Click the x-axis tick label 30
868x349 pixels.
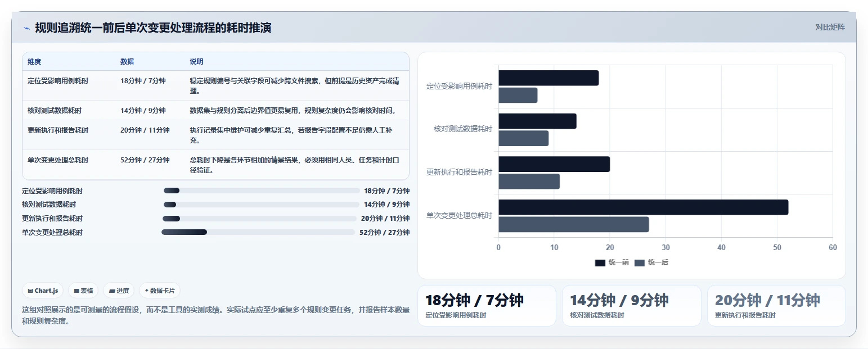click(665, 248)
